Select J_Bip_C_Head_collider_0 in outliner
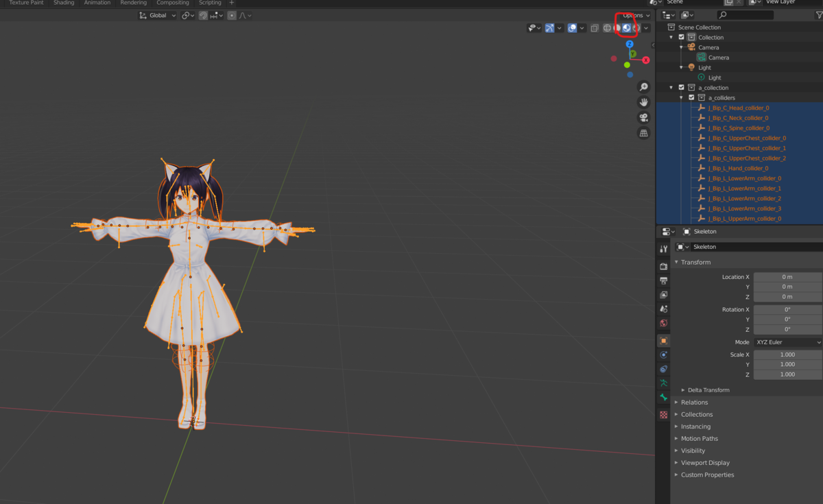Viewport: 823px width, 504px height. pos(738,108)
